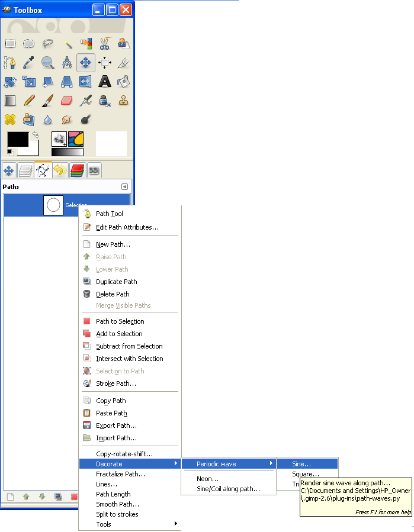Select the Heal bandage tool

click(x=10, y=120)
